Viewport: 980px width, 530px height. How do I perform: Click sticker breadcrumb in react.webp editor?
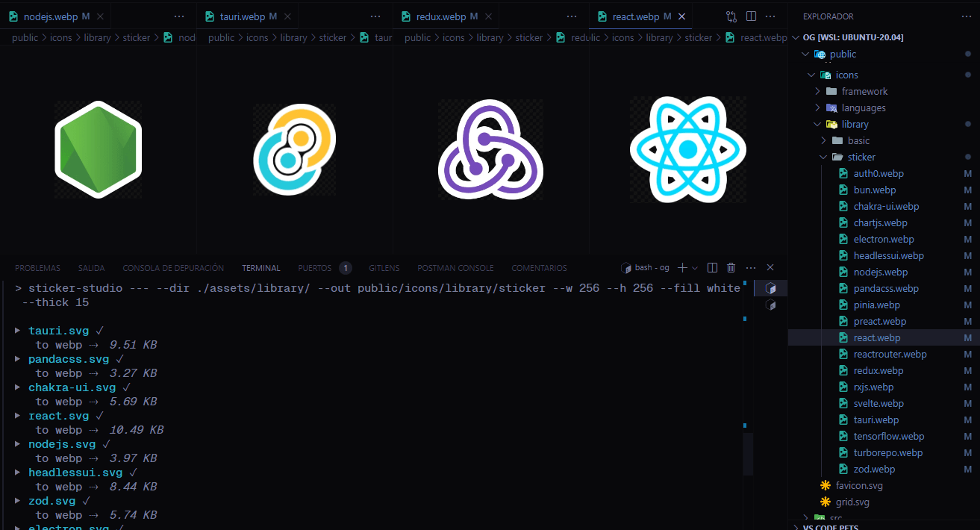tap(699, 37)
